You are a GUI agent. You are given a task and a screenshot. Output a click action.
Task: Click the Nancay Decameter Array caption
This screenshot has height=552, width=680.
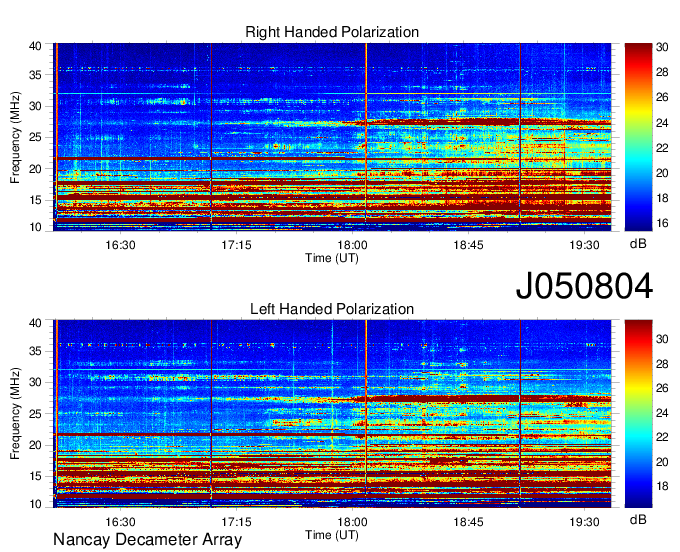pos(147,540)
